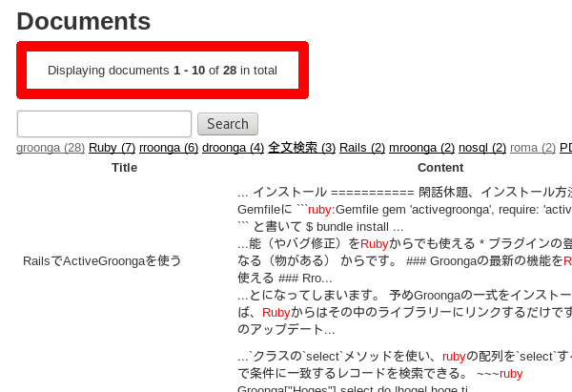
Task: Filter by the 全文検索 (3) tag
Action: tap(301, 148)
